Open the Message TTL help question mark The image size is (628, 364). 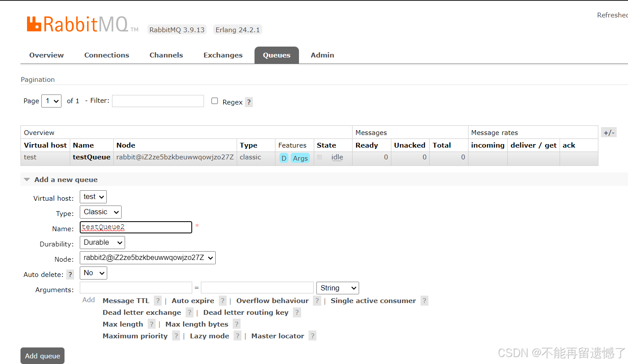[x=158, y=300]
